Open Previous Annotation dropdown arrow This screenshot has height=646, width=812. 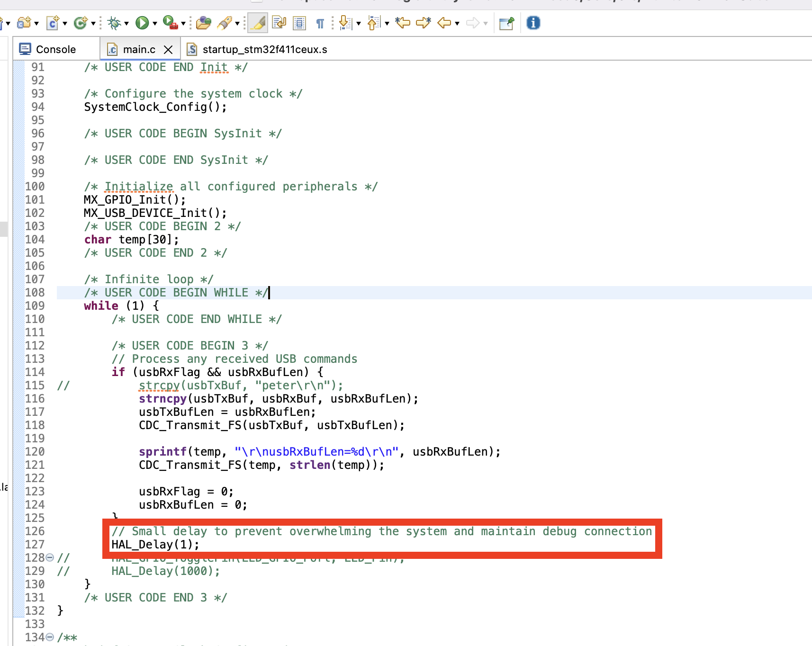click(387, 23)
